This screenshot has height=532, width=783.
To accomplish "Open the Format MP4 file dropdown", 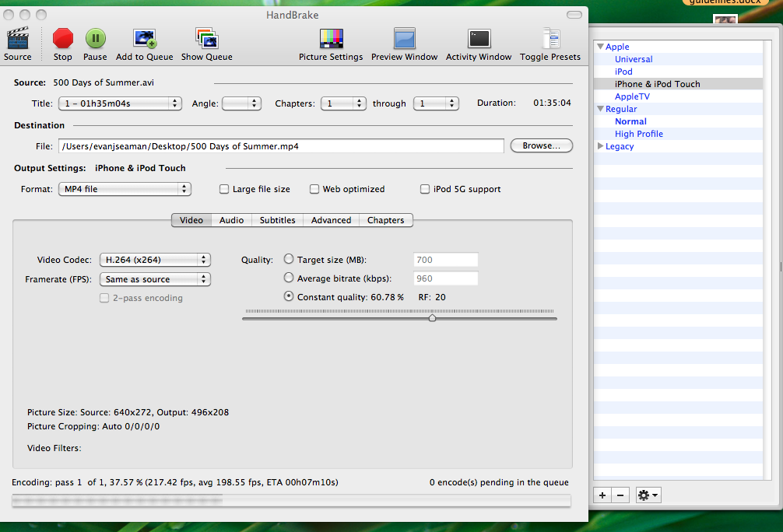I will coord(125,189).
